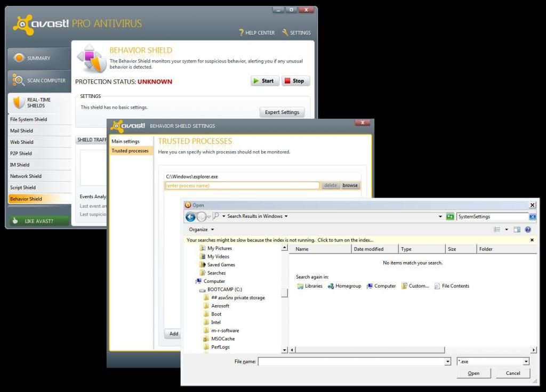Get help in Open dialog
The image size is (546, 392).
click(x=528, y=230)
